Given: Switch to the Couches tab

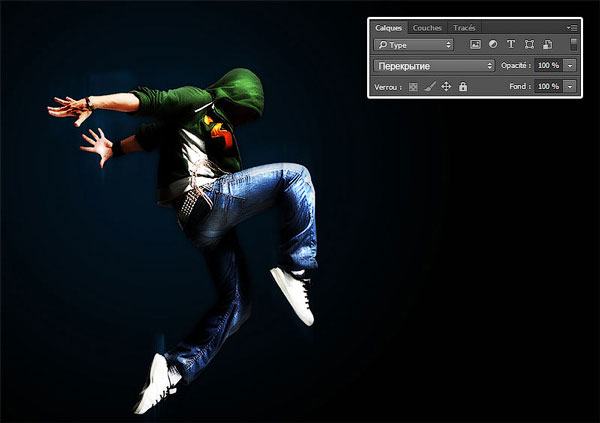Looking at the screenshot, I should click(x=427, y=28).
